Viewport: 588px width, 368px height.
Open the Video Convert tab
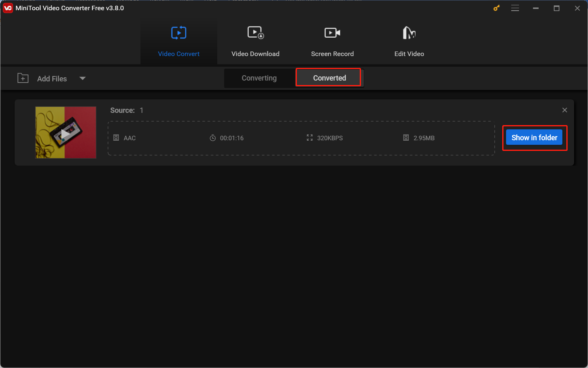tap(179, 41)
